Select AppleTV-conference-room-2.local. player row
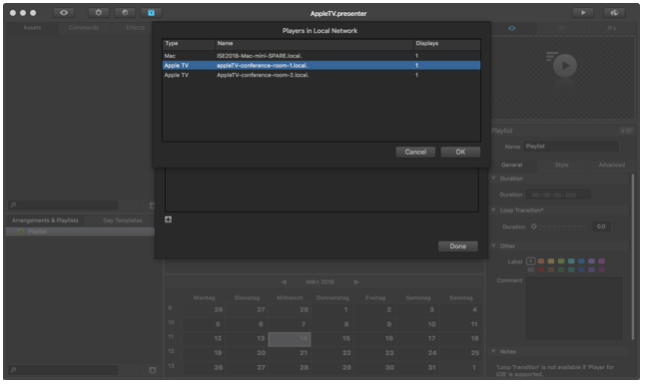Screen dimensions: 645x385 click(321, 75)
